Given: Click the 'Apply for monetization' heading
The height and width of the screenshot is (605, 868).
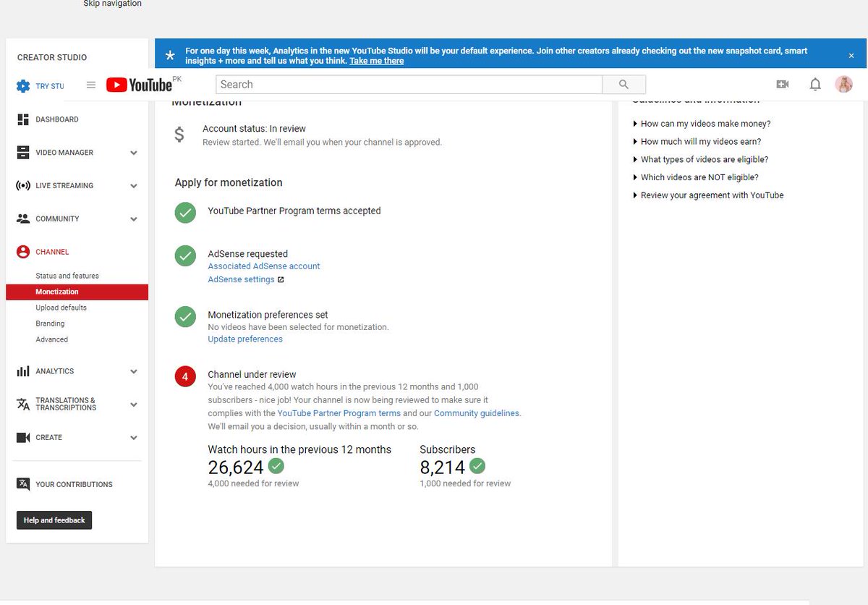Looking at the screenshot, I should [x=229, y=182].
